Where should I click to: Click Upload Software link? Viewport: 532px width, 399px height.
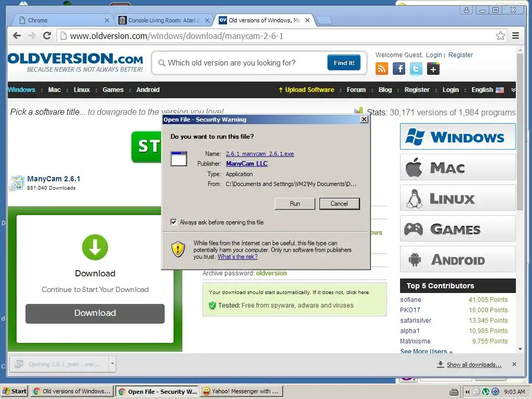click(307, 90)
